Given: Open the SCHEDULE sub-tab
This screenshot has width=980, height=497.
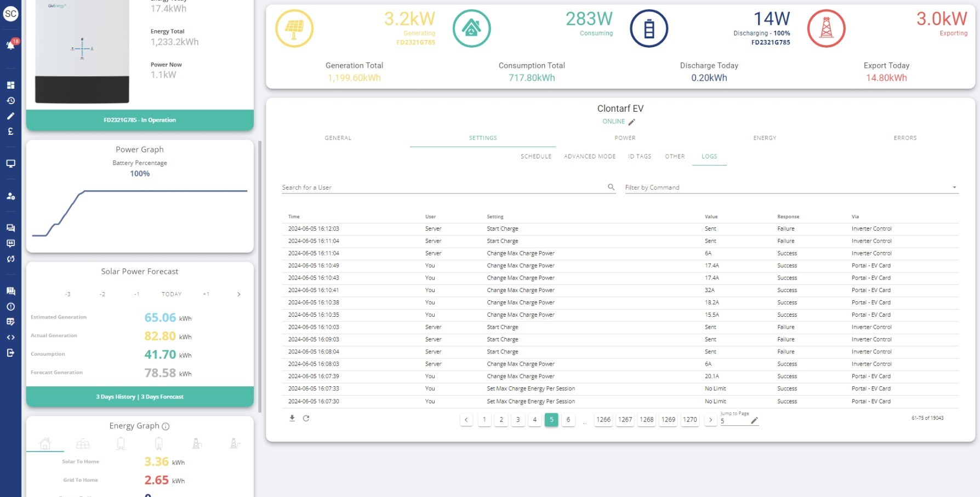Looking at the screenshot, I should point(536,156).
